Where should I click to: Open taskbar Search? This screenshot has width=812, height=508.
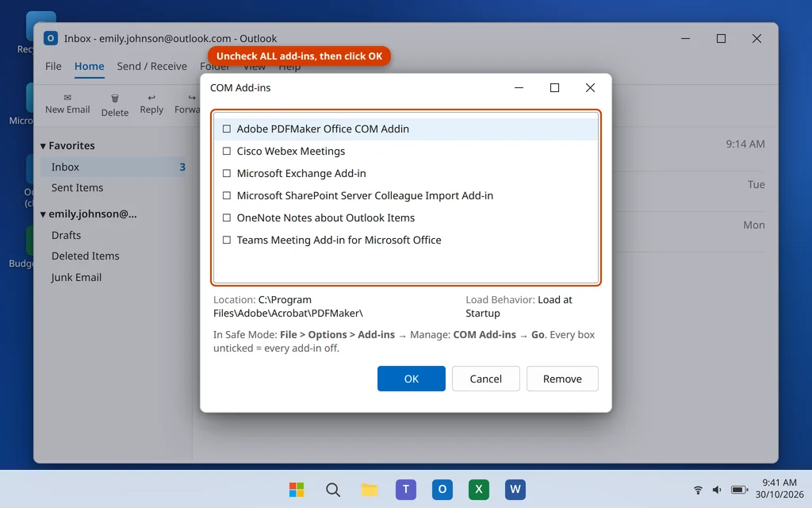333,489
